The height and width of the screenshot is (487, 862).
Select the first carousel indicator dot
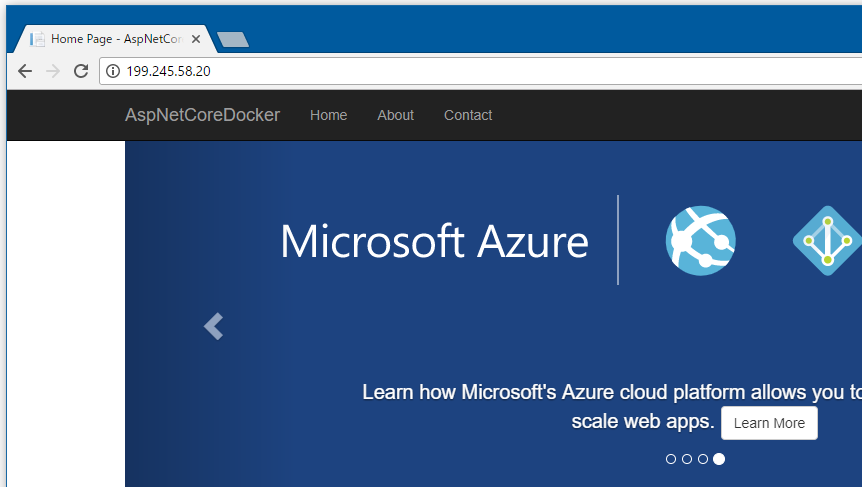click(671, 459)
